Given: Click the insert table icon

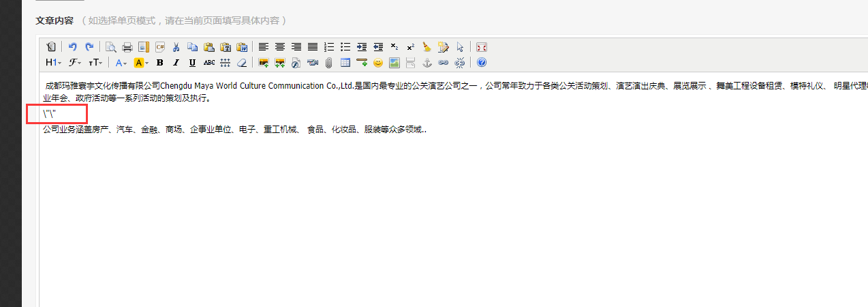Looking at the screenshot, I should (345, 63).
